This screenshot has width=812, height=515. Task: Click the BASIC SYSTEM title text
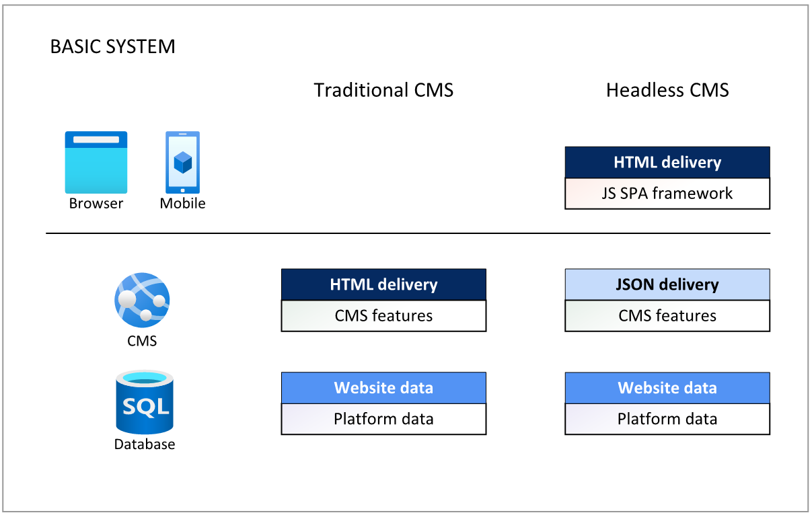[x=113, y=47]
